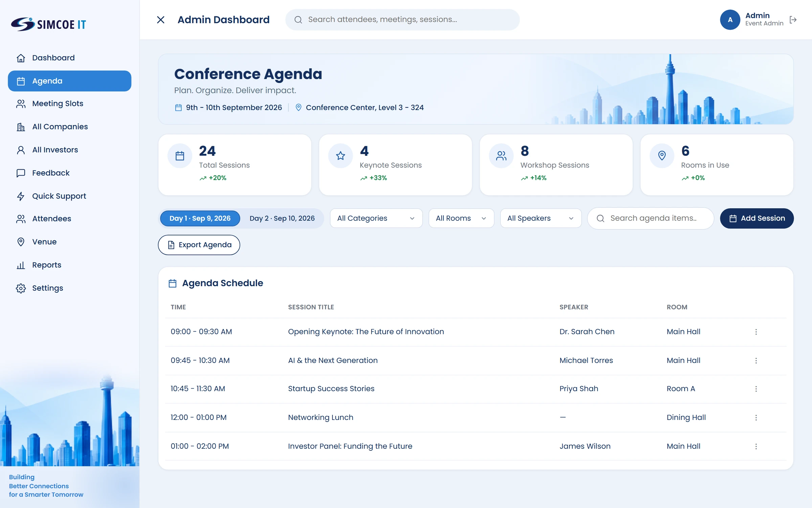Screen dimensions: 812x508
Task: Open Reports in the sidebar
Action: click(x=69, y=265)
